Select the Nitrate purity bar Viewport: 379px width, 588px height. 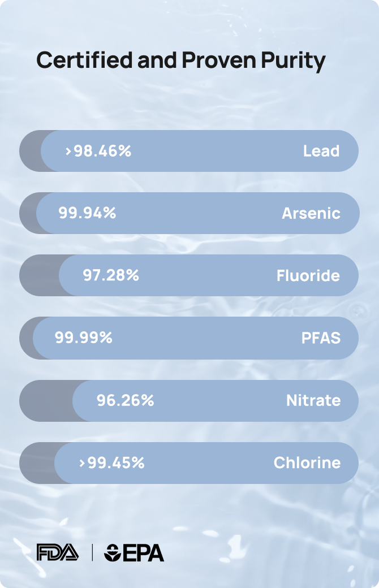tap(189, 400)
